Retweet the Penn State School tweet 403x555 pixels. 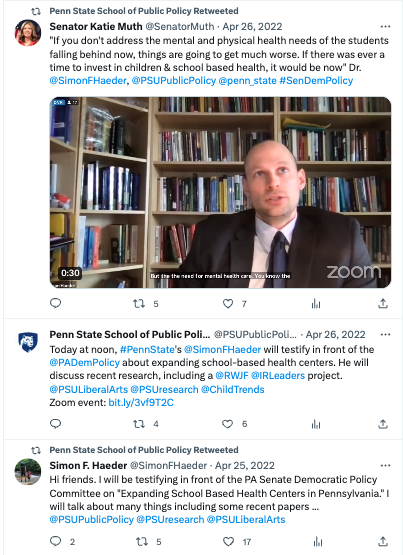click(139, 424)
